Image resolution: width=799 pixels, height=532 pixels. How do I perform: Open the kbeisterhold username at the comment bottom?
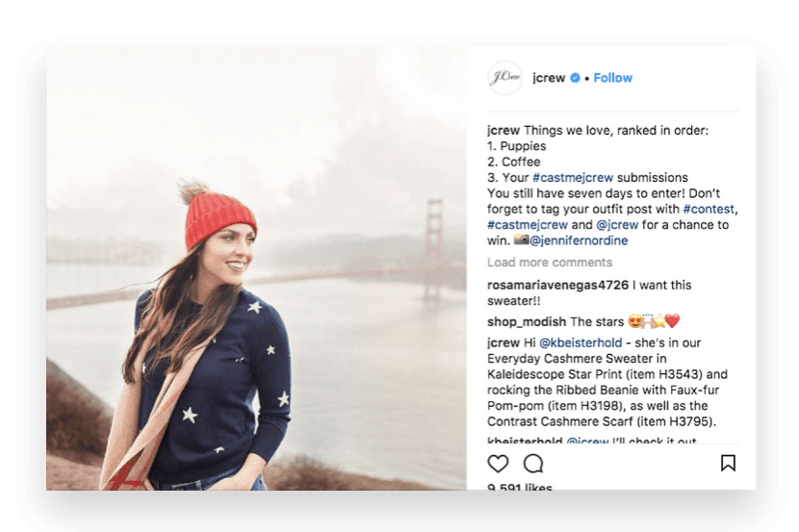525,440
